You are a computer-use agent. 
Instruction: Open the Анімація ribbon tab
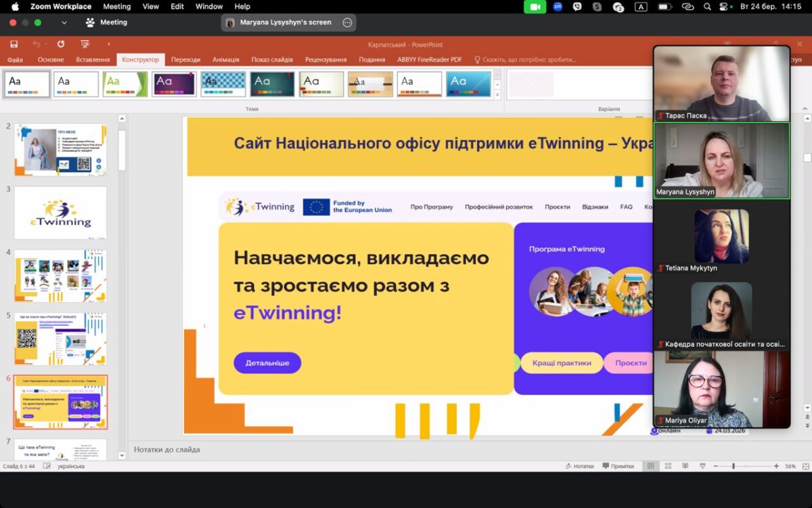click(225, 60)
